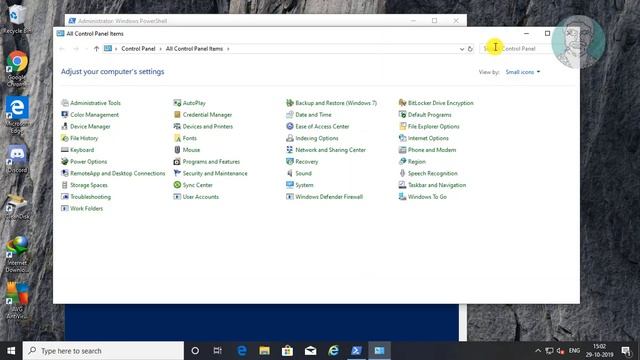This screenshot has width=640, height=360.
Task: Expand chevron after All Control Panel Items
Action: (228, 49)
